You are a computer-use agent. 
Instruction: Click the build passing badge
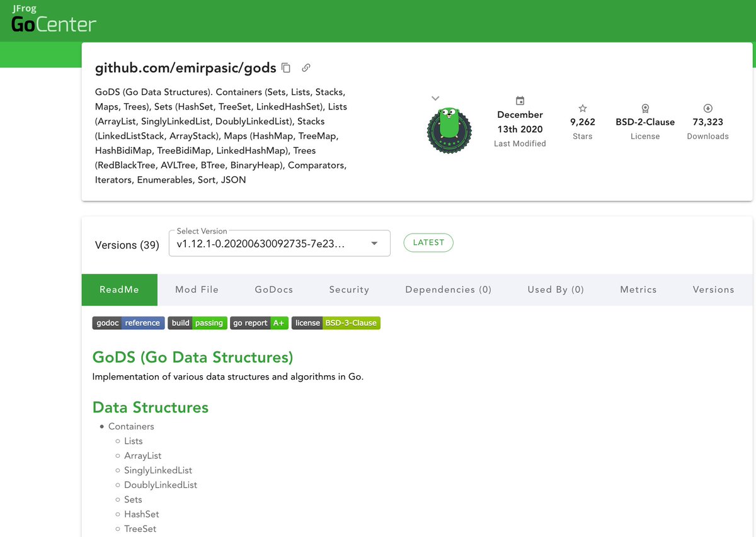point(198,323)
